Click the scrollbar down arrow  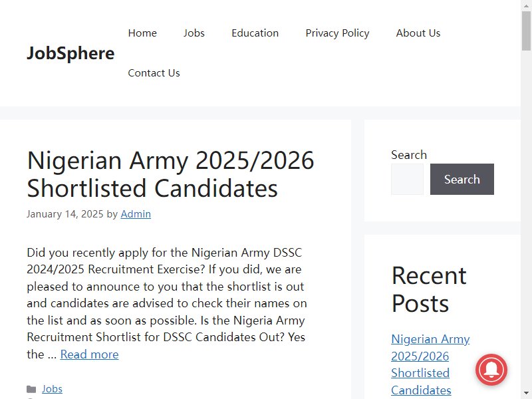tap(526, 394)
